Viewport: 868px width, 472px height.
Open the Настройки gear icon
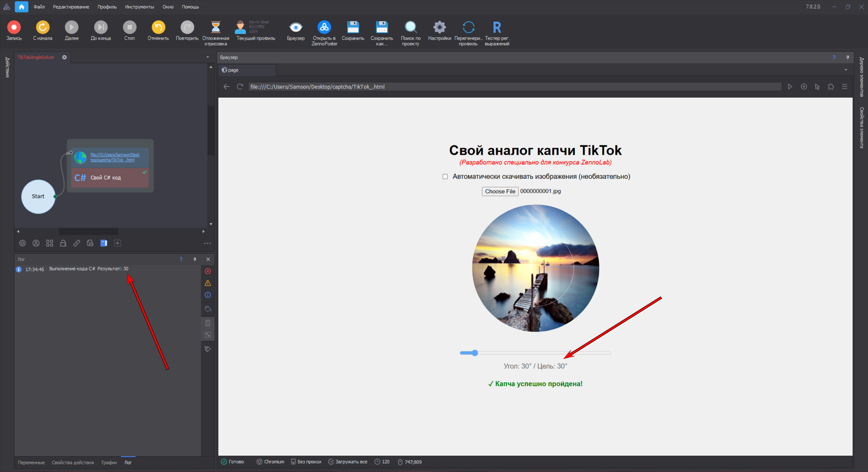(x=439, y=27)
